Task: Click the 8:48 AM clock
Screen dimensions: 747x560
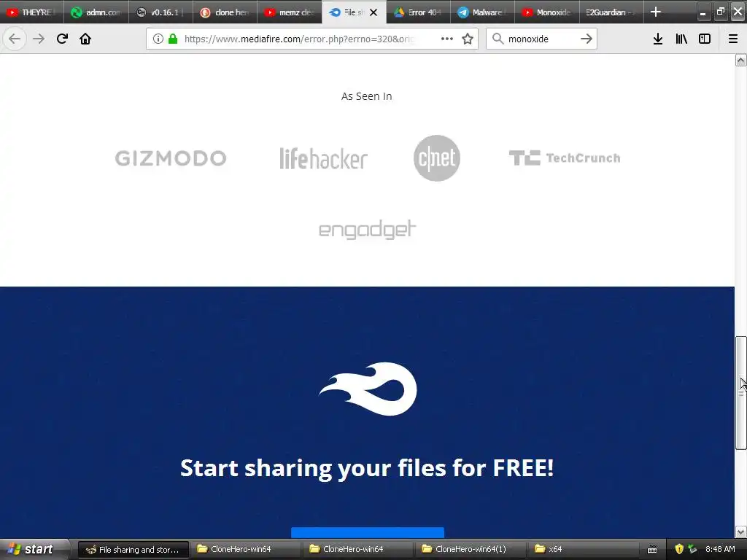Action: 720,550
